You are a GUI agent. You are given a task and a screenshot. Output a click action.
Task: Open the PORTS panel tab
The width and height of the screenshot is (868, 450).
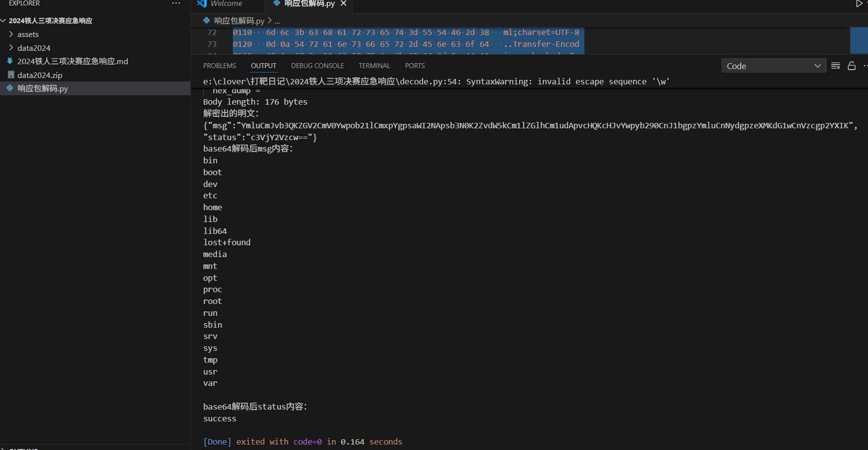415,66
